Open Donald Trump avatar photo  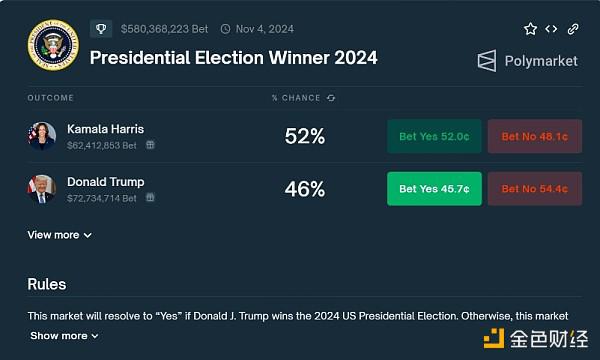point(42,189)
